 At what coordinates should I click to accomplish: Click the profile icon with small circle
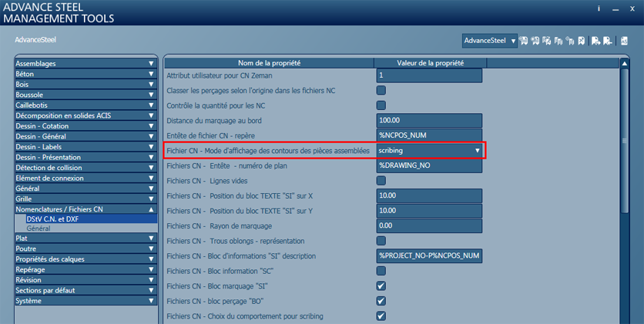coord(569,41)
